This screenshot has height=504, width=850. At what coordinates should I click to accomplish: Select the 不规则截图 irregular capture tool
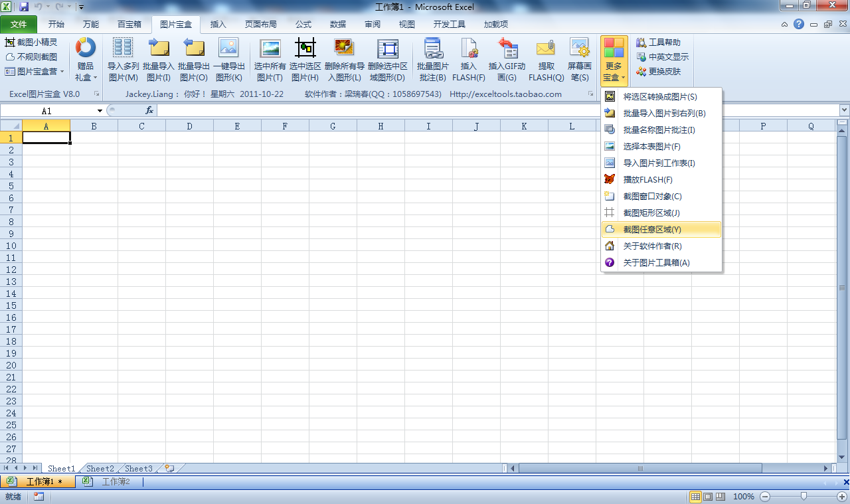point(31,57)
